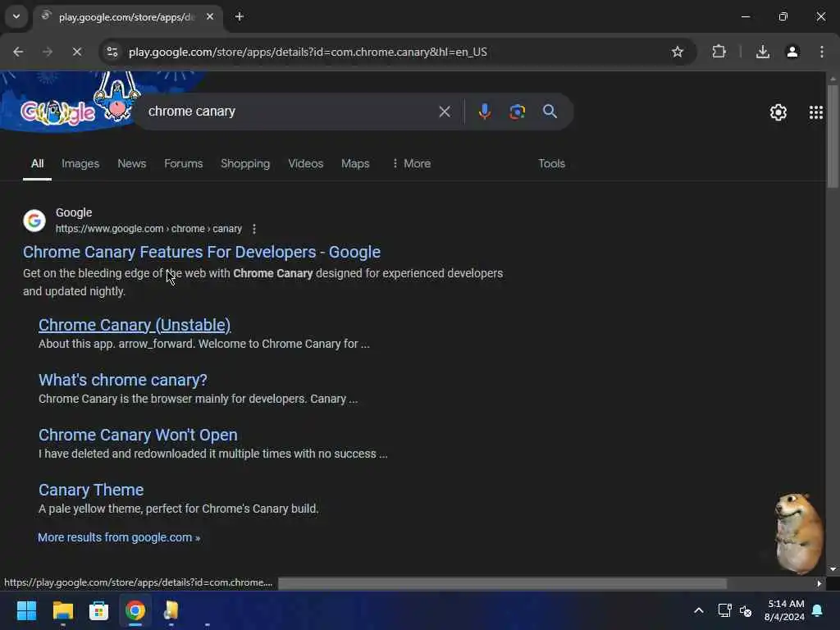The height and width of the screenshot is (630, 840).
Task: Open Chrome Canary (Unstable) link
Action: pos(135,325)
